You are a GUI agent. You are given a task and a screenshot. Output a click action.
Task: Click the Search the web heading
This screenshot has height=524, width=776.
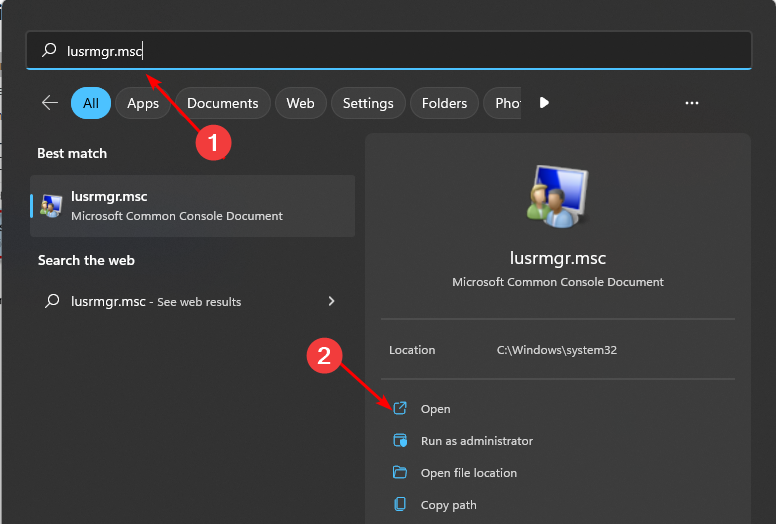point(86,260)
